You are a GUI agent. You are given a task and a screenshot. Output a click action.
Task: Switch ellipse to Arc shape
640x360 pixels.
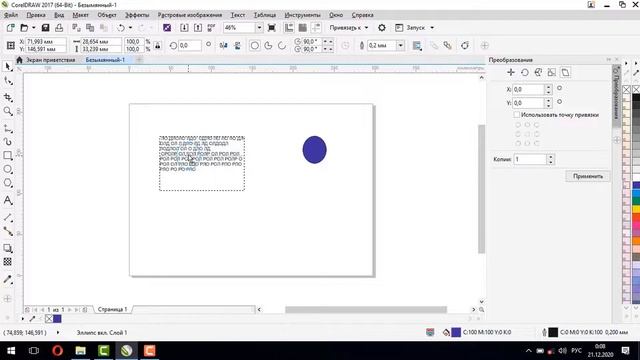click(x=282, y=46)
